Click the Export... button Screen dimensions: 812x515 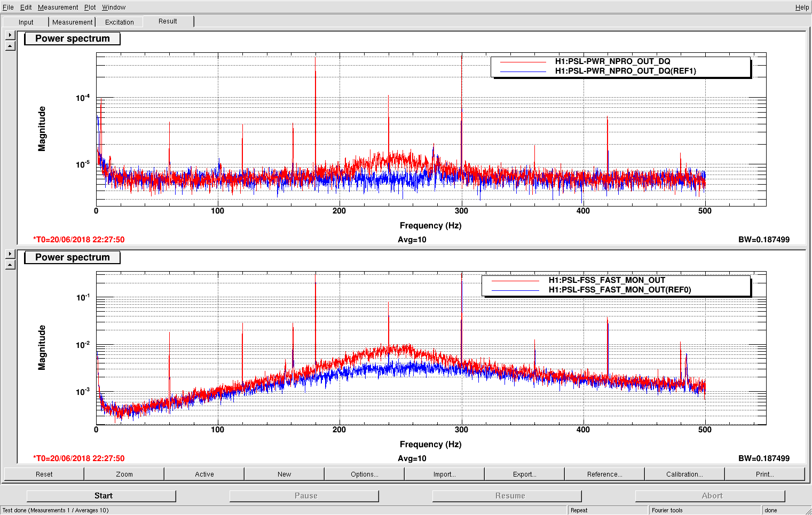pos(524,474)
